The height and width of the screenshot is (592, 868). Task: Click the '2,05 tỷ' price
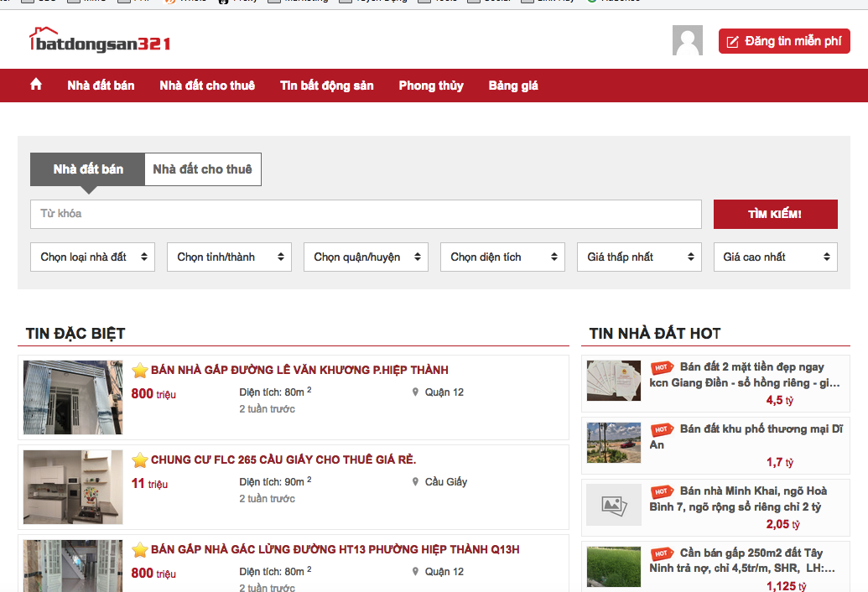[782, 524]
